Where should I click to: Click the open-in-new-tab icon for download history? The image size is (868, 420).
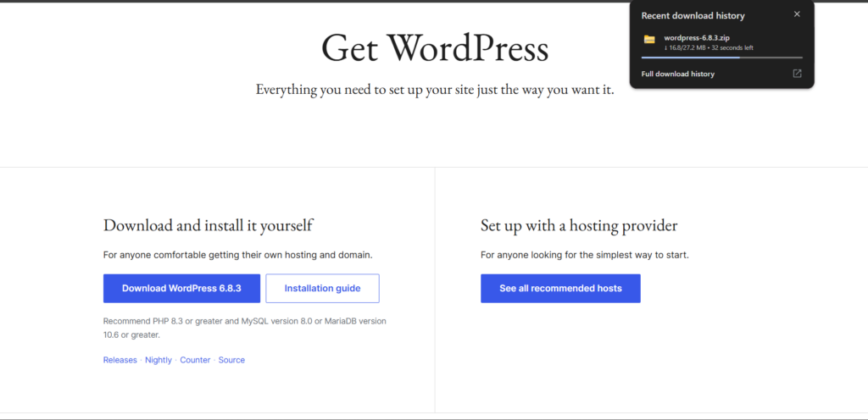(797, 74)
